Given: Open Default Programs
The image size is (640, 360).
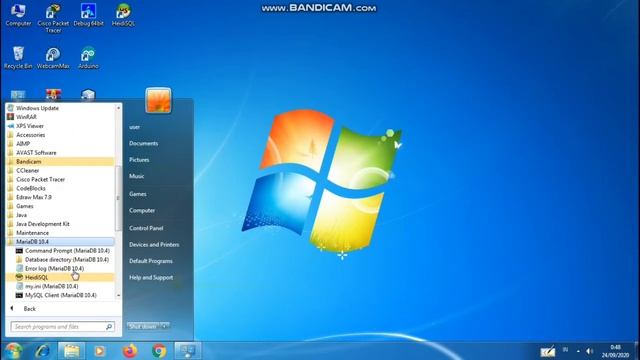Looking at the screenshot, I should click(x=151, y=261).
